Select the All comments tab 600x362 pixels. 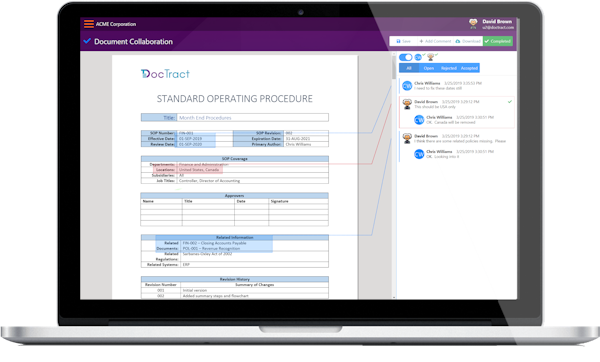click(409, 68)
